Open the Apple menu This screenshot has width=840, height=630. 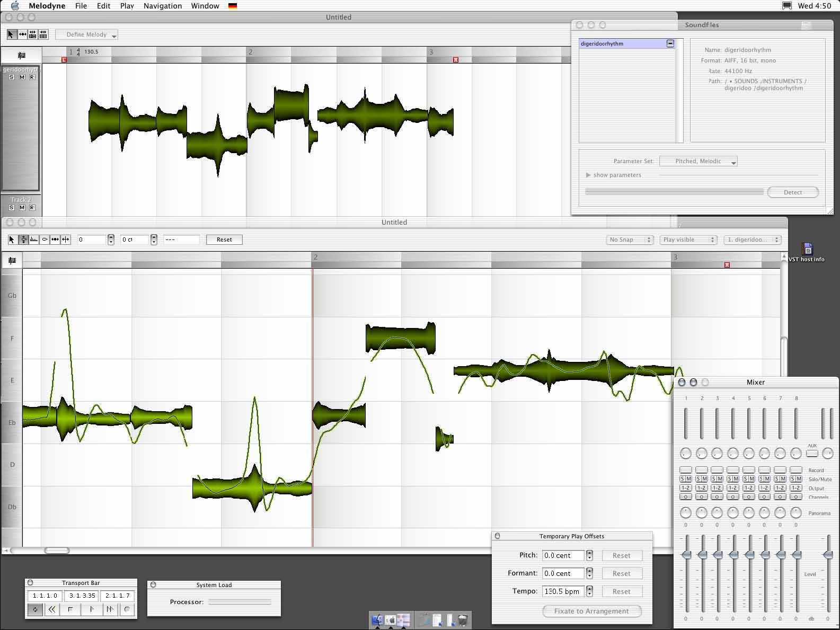pyautogui.click(x=14, y=6)
